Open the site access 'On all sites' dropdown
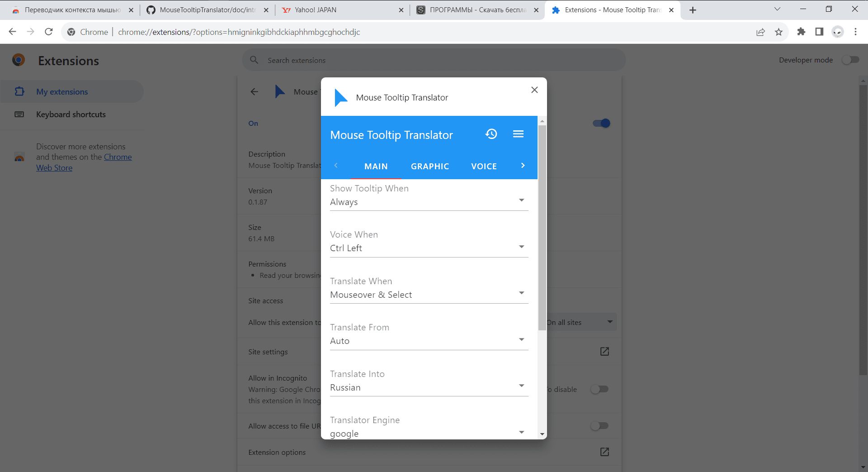 coord(582,322)
